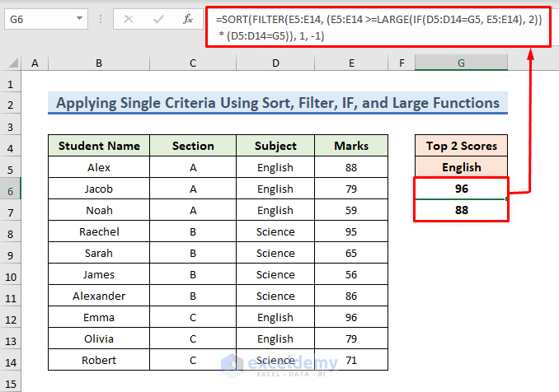This screenshot has height=392, width=559.
Task: Select Raechel's Science subject cell
Action: tap(275, 232)
